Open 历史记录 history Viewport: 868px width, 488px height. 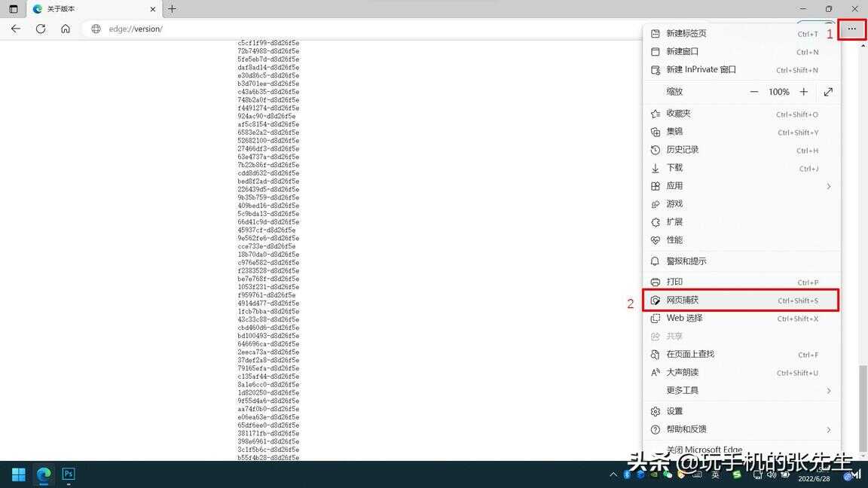point(741,150)
